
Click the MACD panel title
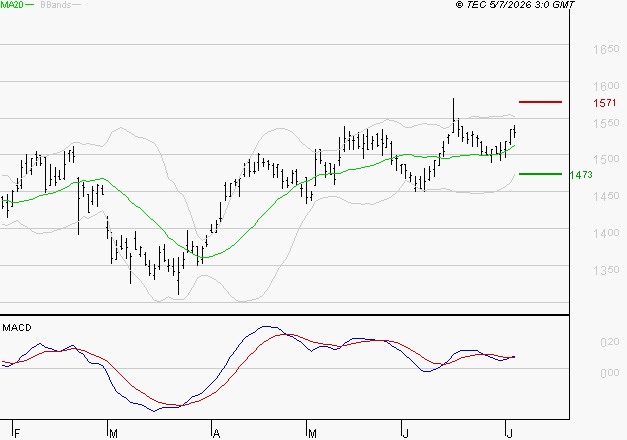pyautogui.click(x=17, y=328)
